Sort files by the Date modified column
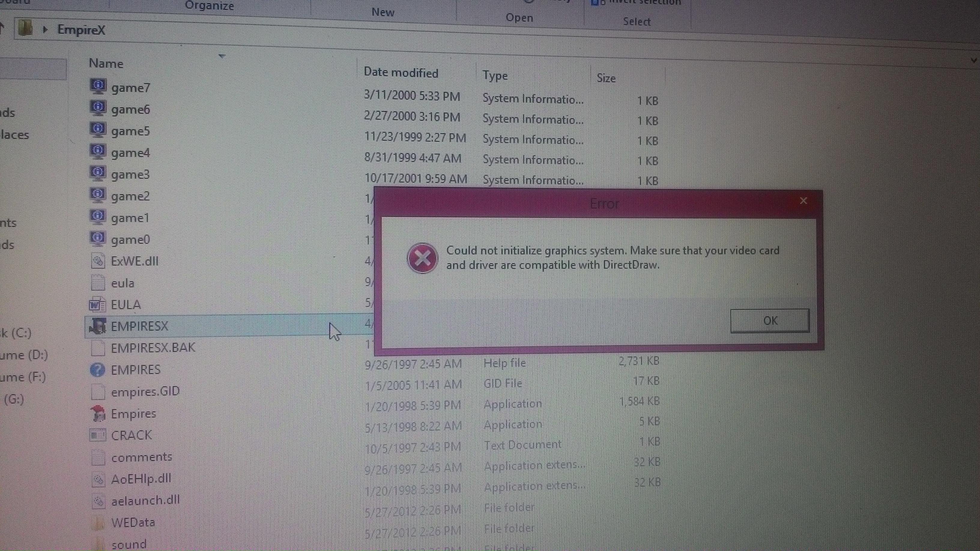The height and width of the screenshot is (551, 980). tap(401, 72)
